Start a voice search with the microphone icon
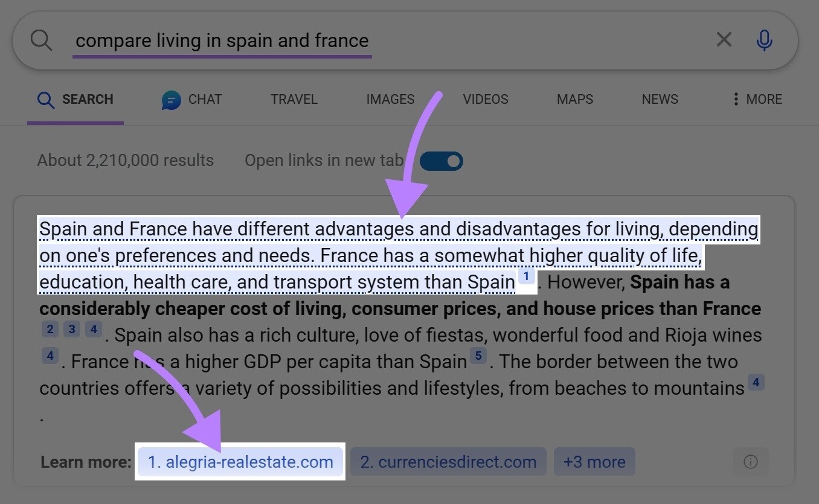Viewport: 819px width, 504px height. pyautogui.click(x=763, y=39)
